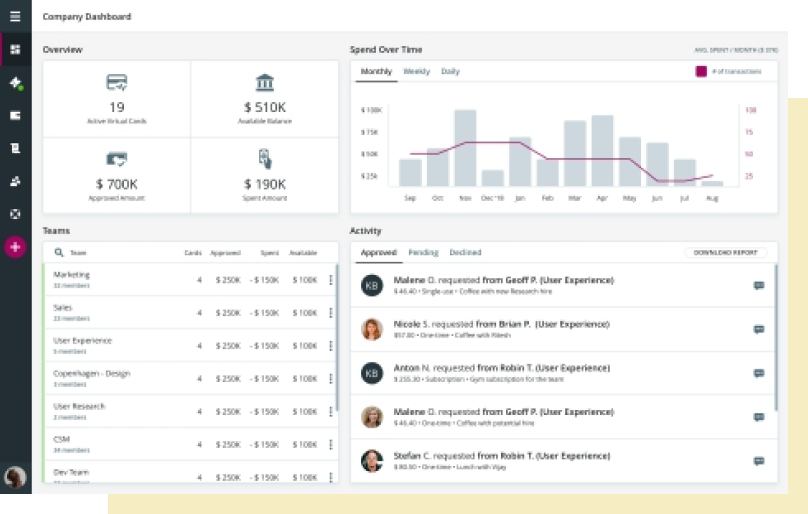
Task: Toggle the # of transactions legend swatch
Action: tap(701, 71)
